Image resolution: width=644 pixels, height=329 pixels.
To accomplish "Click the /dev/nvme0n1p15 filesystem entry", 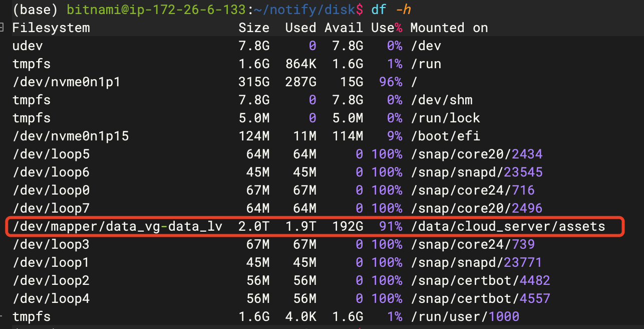I will (x=70, y=136).
